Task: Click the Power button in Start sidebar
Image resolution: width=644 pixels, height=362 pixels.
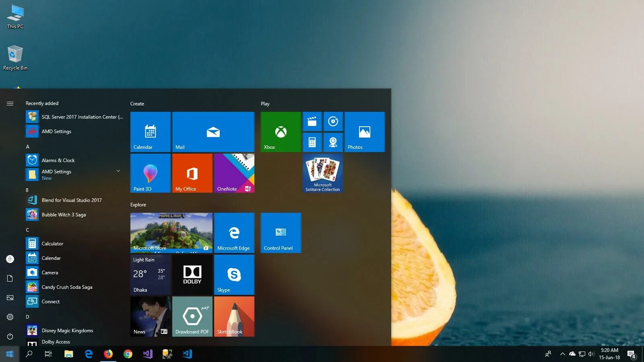Action: (10, 336)
